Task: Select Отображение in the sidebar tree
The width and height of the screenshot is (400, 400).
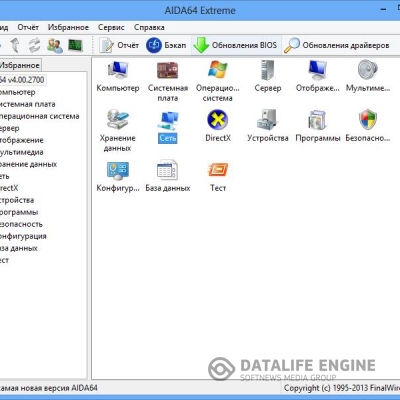Action: click(x=22, y=140)
